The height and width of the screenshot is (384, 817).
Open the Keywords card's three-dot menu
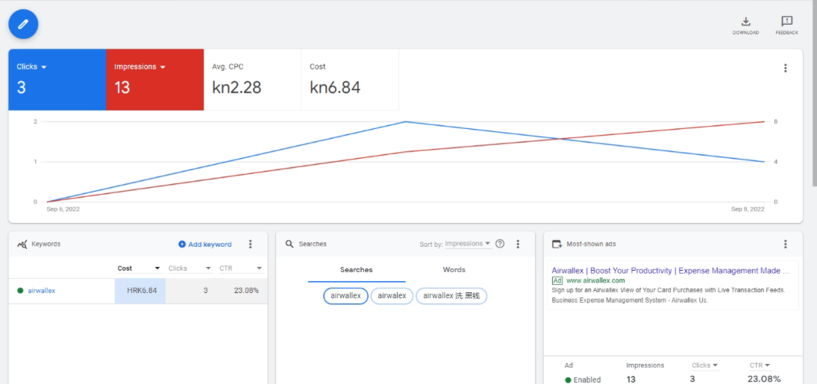[x=250, y=244]
